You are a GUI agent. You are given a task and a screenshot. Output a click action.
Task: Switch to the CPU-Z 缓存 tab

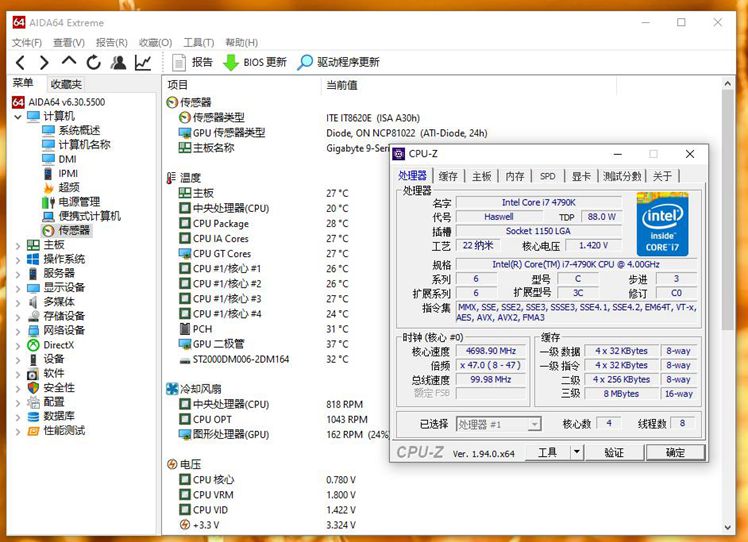point(448,176)
